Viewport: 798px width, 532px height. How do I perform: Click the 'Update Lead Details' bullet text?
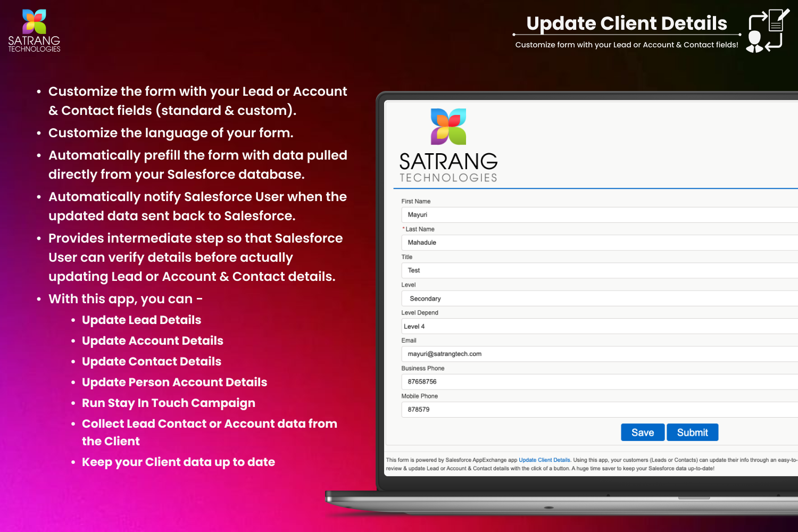point(142,320)
